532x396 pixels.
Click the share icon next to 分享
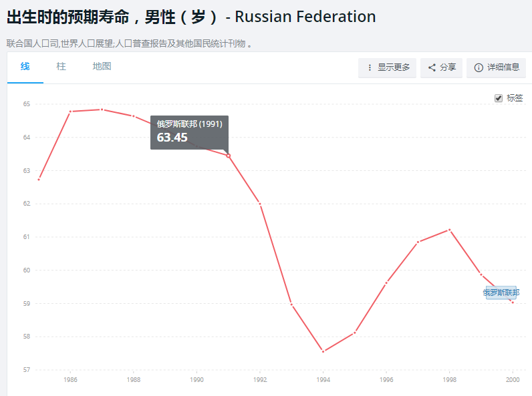coord(432,67)
